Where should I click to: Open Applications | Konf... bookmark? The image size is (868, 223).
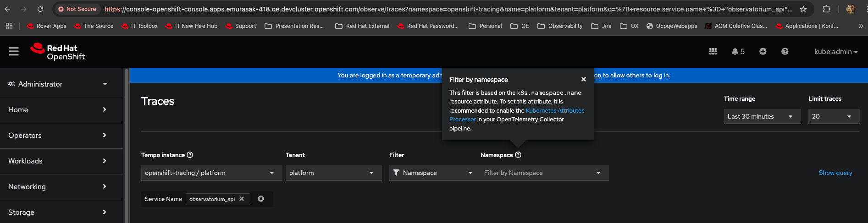coord(807,26)
